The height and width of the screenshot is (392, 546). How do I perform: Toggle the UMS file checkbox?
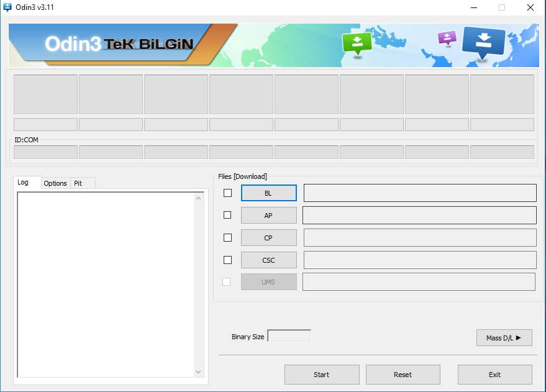[x=226, y=281]
